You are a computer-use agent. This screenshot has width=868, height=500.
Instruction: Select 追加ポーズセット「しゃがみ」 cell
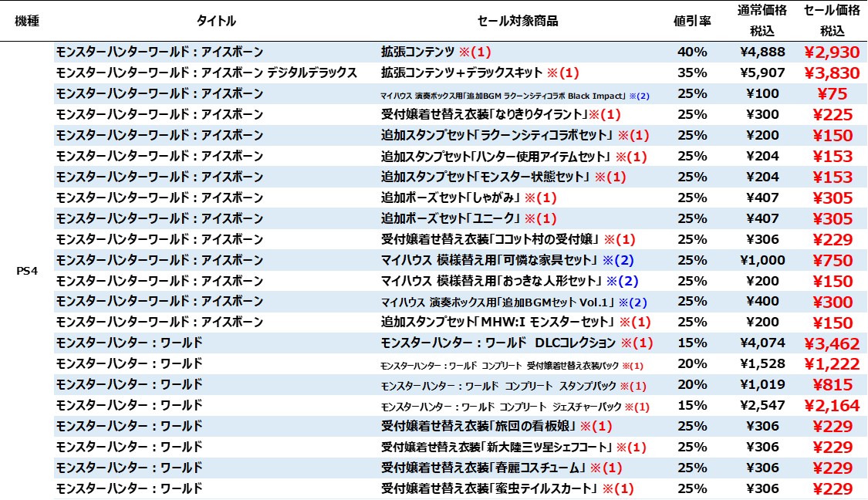coord(469,198)
